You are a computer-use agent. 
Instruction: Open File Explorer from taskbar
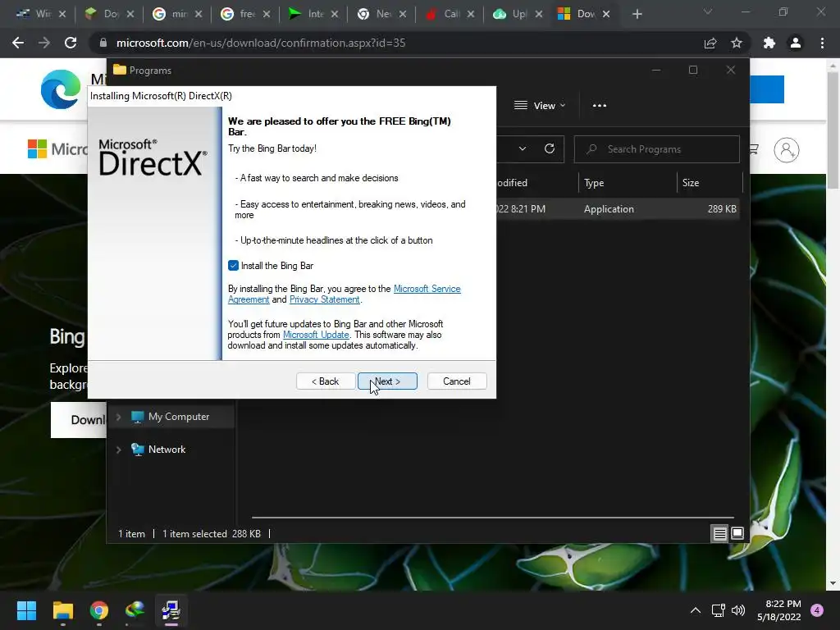tap(62, 610)
